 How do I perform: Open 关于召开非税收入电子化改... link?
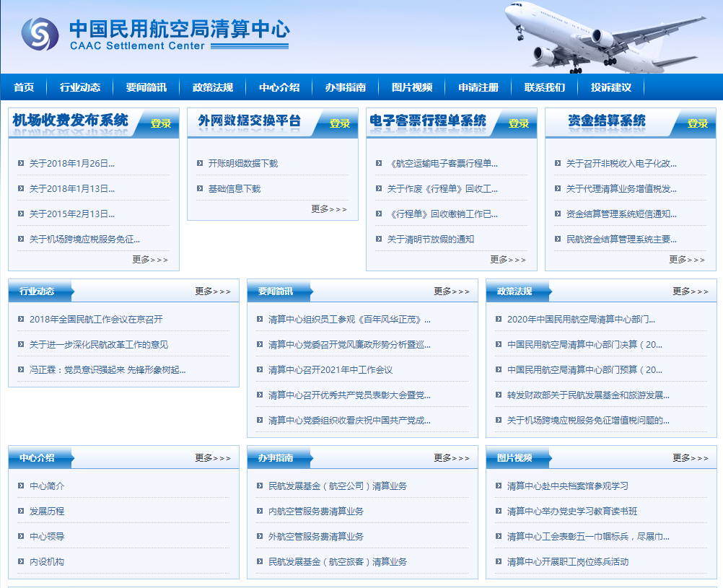[x=621, y=163]
